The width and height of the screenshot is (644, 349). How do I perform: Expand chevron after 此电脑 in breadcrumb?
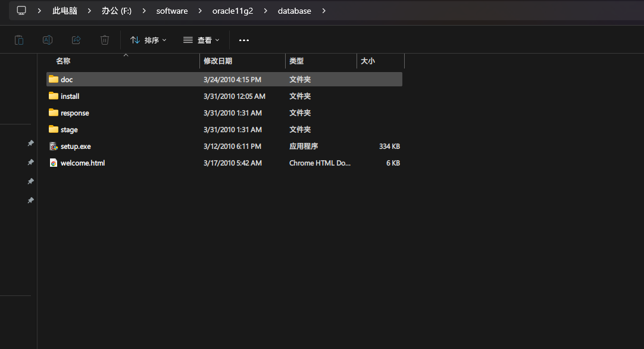(x=89, y=11)
